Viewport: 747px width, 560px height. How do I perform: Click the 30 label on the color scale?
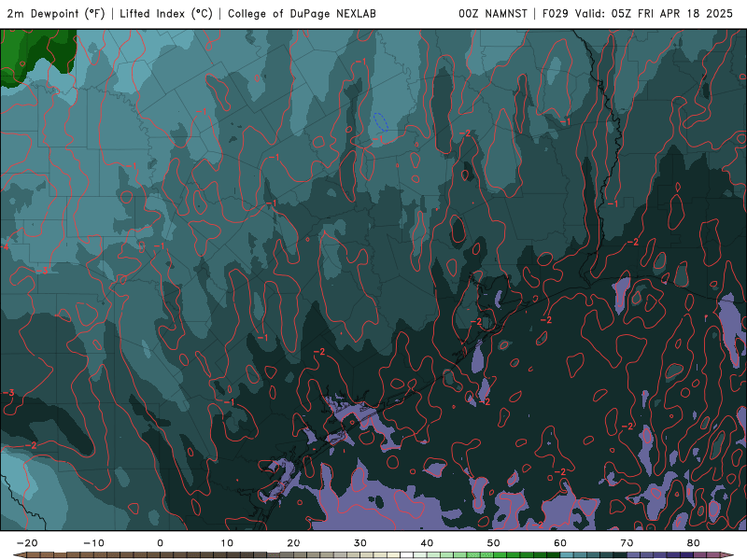pos(360,543)
